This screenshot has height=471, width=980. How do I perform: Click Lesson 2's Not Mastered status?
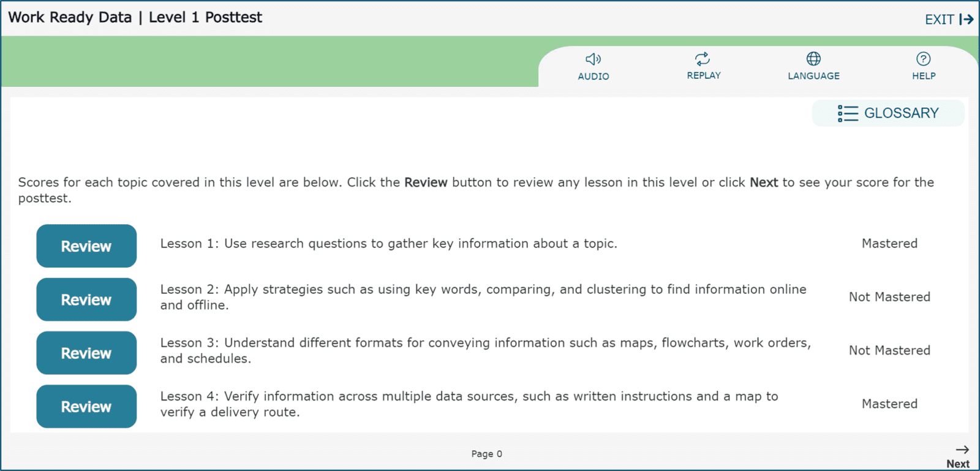click(x=889, y=297)
